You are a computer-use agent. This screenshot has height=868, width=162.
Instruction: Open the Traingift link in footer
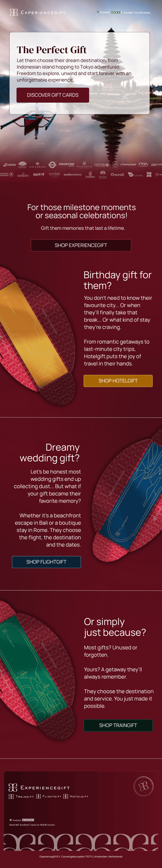(21, 796)
